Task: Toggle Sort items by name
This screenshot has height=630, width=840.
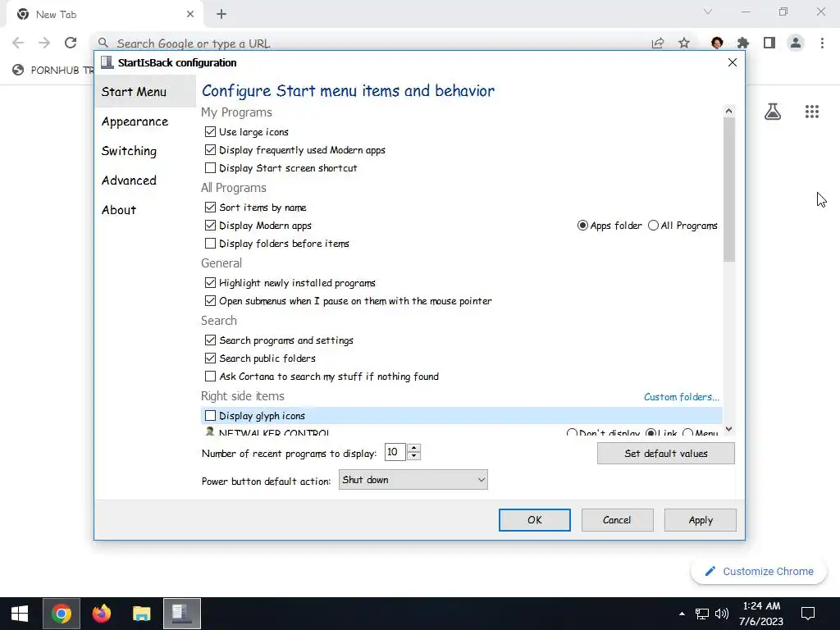Action: tap(211, 208)
